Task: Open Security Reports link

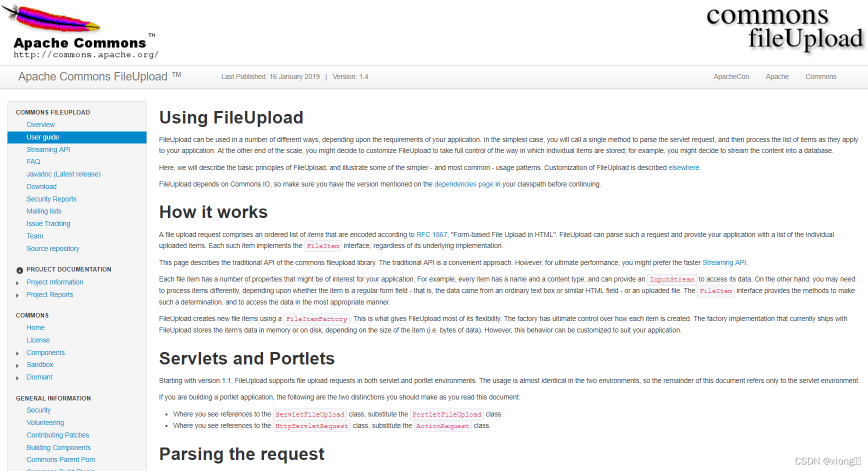Action: [x=51, y=199]
